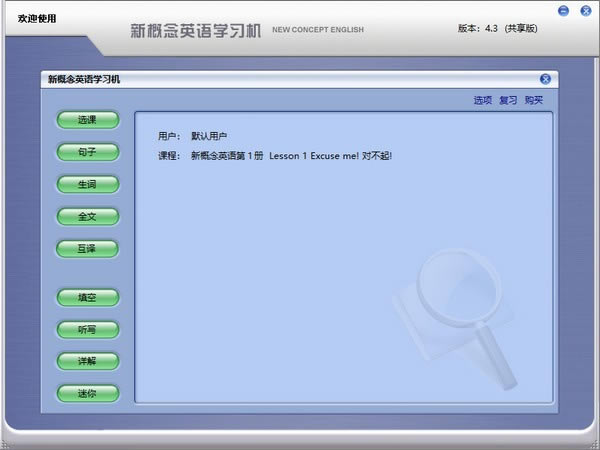600x450 pixels.
Task: Open the 全文 full text mode
Action: (87, 216)
